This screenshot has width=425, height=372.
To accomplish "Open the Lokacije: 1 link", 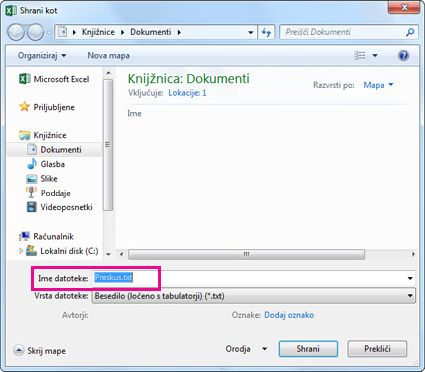I will coord(187,93).
